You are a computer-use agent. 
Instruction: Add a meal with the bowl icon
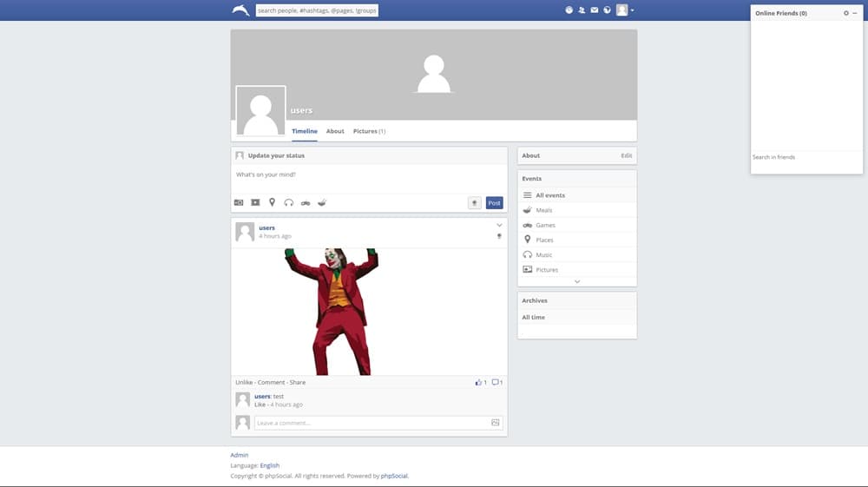point(322,202)
